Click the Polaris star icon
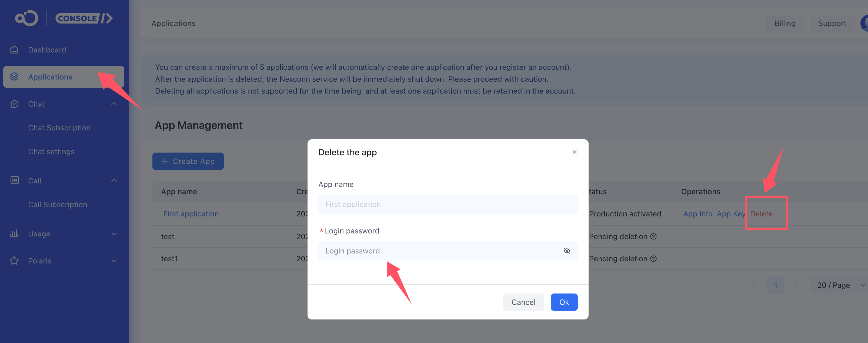 coord(14,261)
